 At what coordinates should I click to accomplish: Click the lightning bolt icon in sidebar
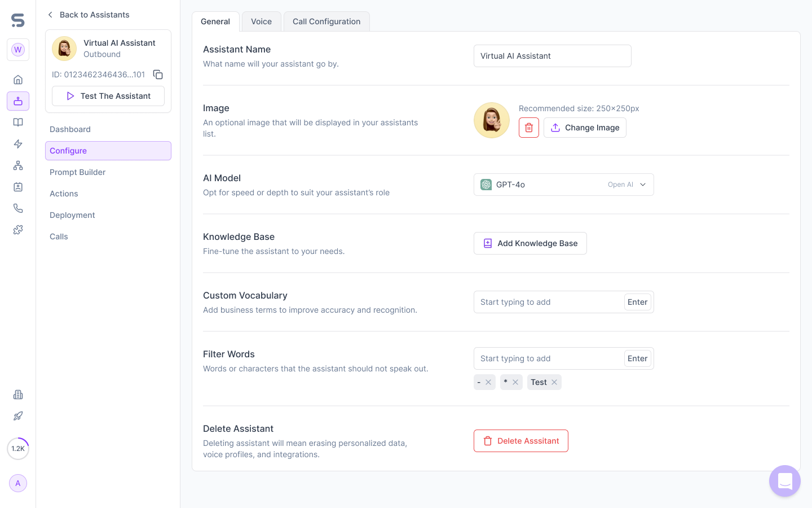[x=18, y=144]
